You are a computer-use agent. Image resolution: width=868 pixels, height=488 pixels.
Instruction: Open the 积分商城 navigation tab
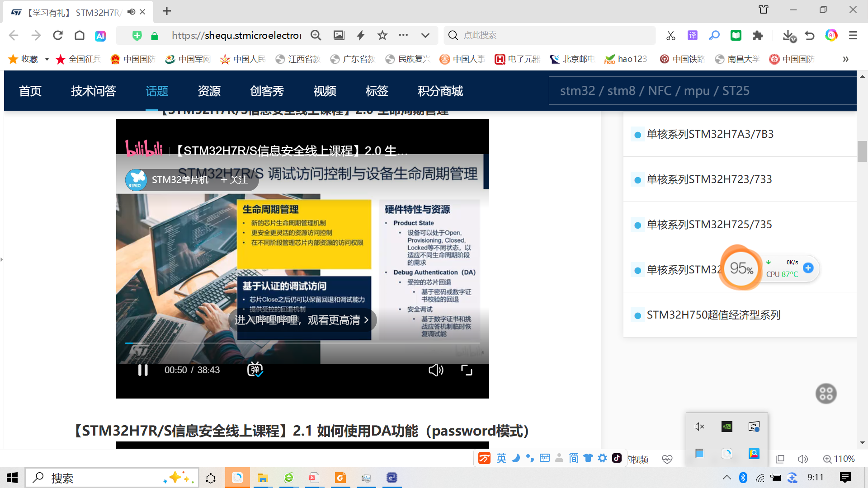[440, 91]
